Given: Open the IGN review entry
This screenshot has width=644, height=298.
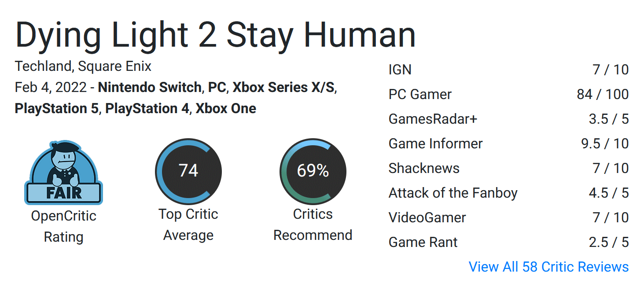Looking at the screenshot, I should (x=508, y=70).
